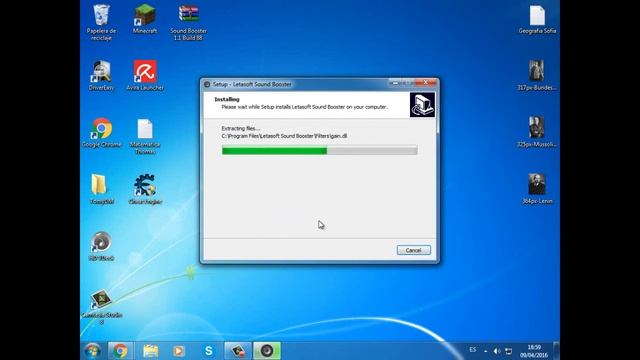Open Skype from the taskbar

coord(209,351)
